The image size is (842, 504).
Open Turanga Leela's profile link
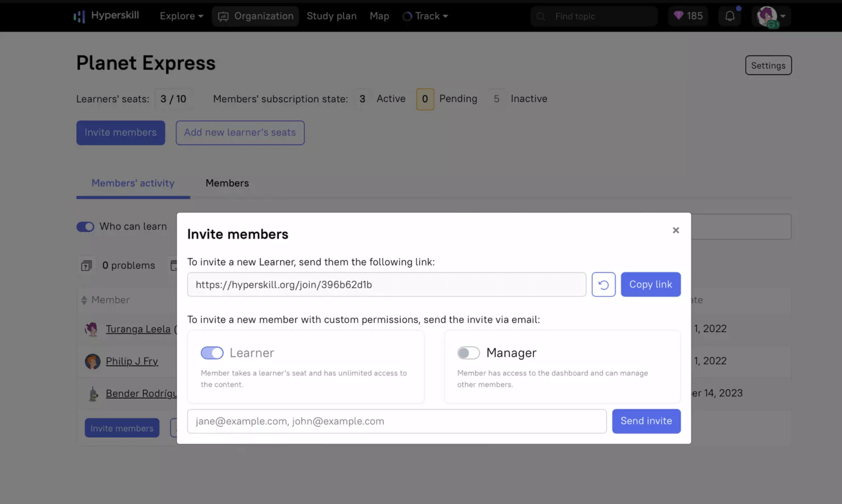click(x=138, y=329)
